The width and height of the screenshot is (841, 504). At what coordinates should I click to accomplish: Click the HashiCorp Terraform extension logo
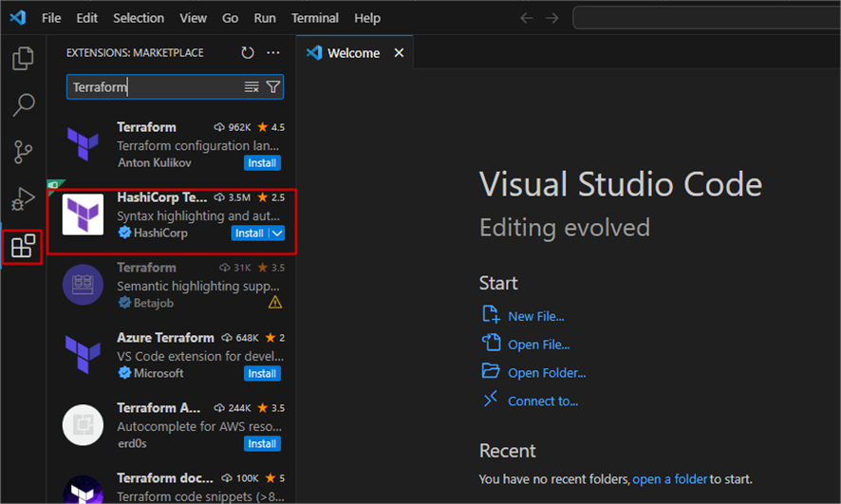(x=83, y=215)
